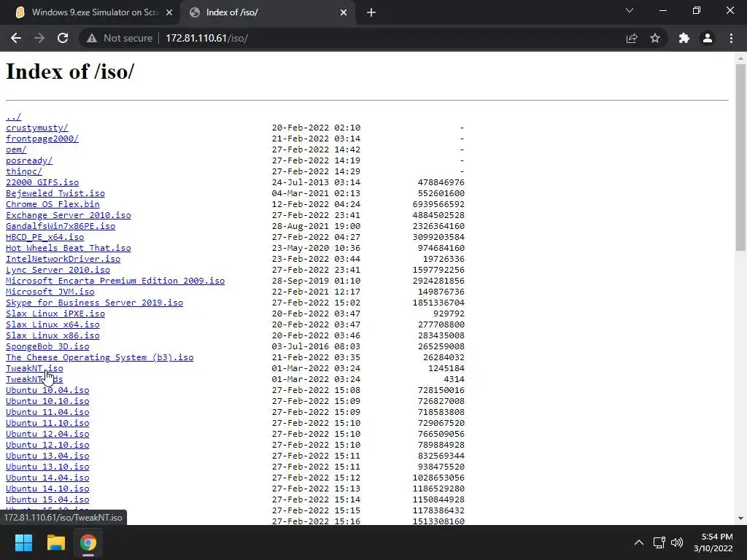The height and width of the screenshot is (560, 747).
Task: Download Bejeweled Twist.iso
Action: 55,193
